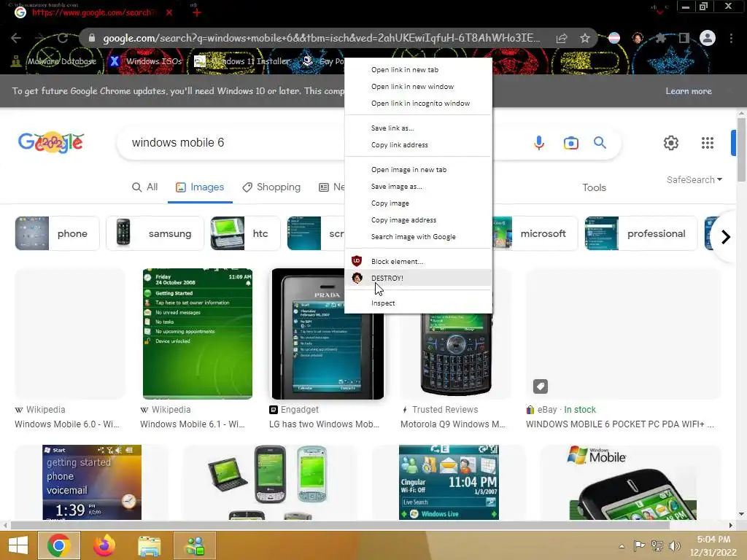The height and width of the screenshot is (560, 747).
Task: Choose Open link in new window
Action: coord(418,86)
